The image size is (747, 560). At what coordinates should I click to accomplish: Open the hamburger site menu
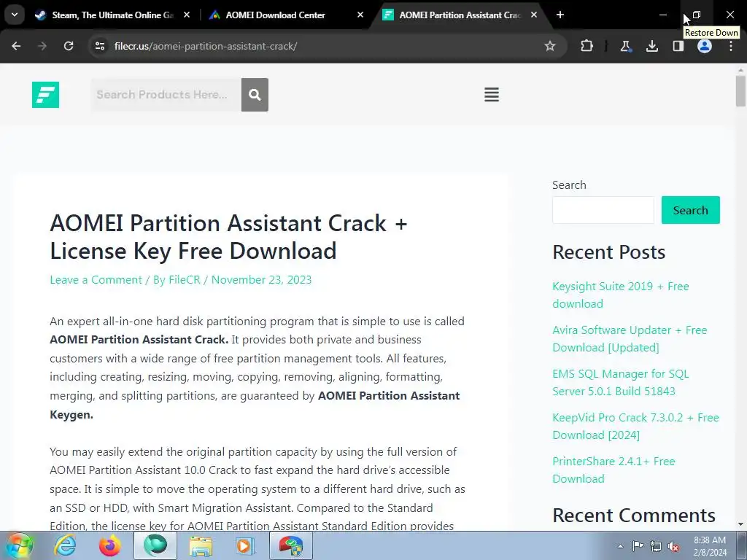492,94
